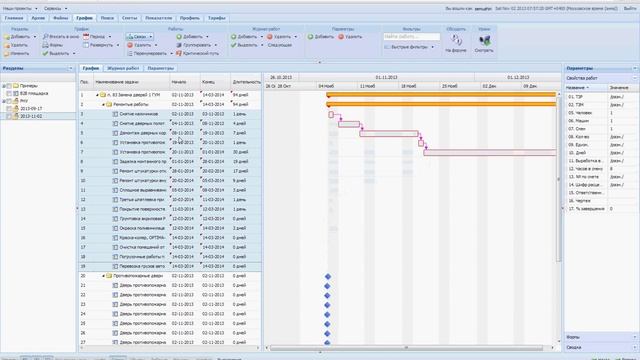640x360 pixels.
Task: Click blue milestone diamond for row 20
Action: (328, 276)
